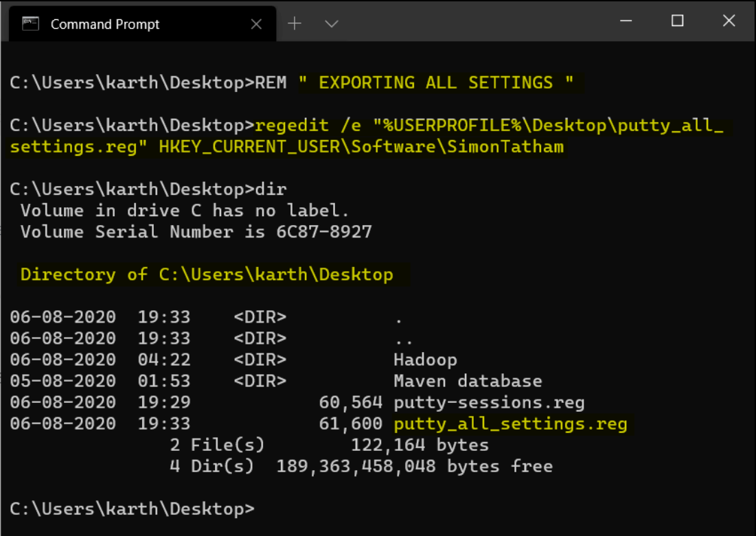Click the putty-sessions.reg file entry

[489, 403]
